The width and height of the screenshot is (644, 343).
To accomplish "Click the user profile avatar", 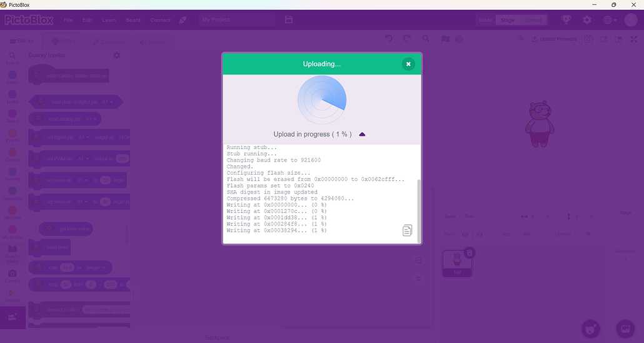I will coord(631,20).
